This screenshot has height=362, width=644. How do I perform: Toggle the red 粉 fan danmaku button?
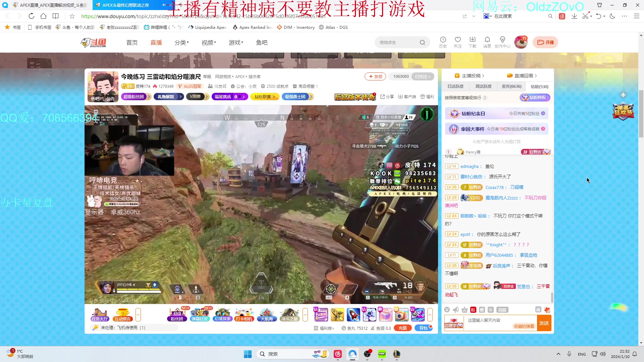(x=473, y=310)
